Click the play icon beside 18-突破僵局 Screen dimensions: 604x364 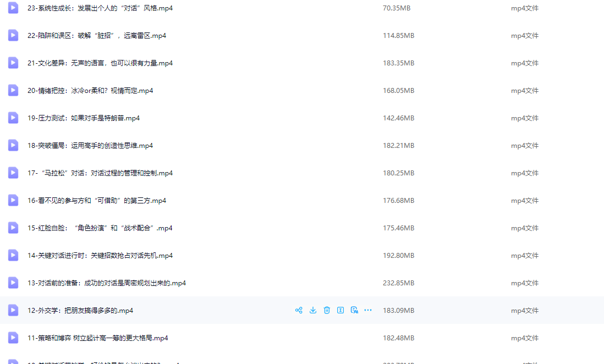(13, 145)
